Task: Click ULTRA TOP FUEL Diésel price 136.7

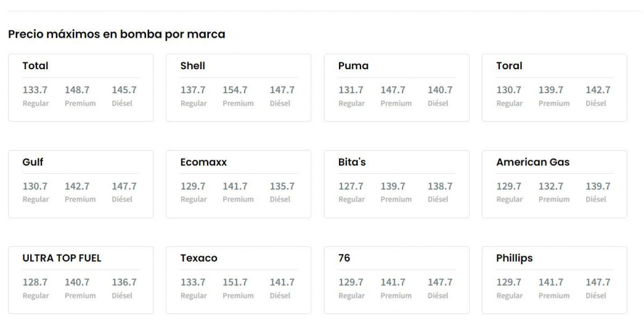Action: pyautogui.click(x=124, y=282)
